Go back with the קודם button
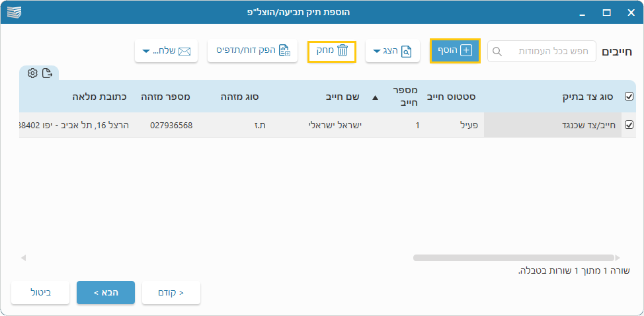 click(x=171, y=292)
